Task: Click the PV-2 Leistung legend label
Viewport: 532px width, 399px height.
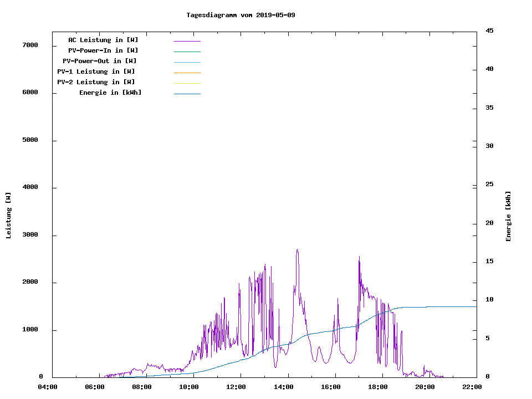Action: point(96,82)
